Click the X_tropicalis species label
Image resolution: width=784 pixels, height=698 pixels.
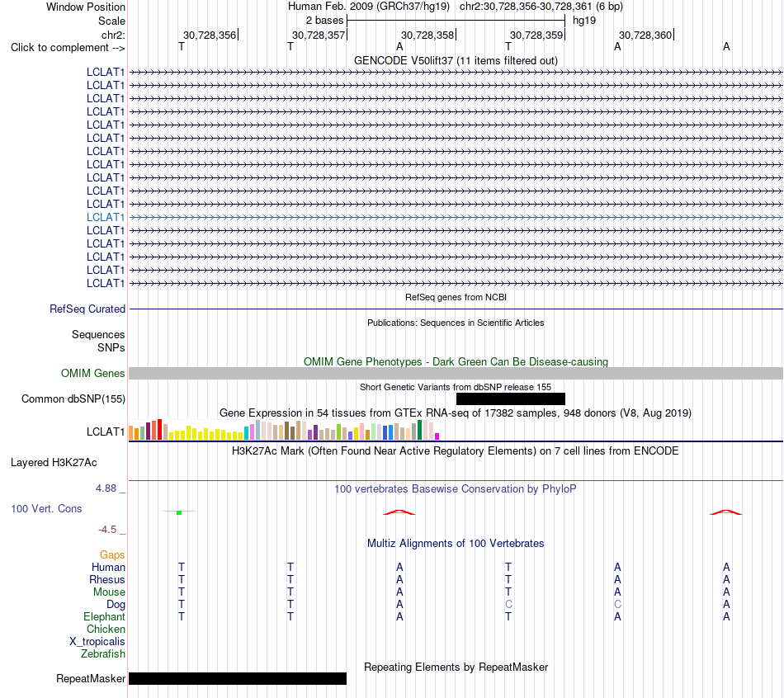97,642
